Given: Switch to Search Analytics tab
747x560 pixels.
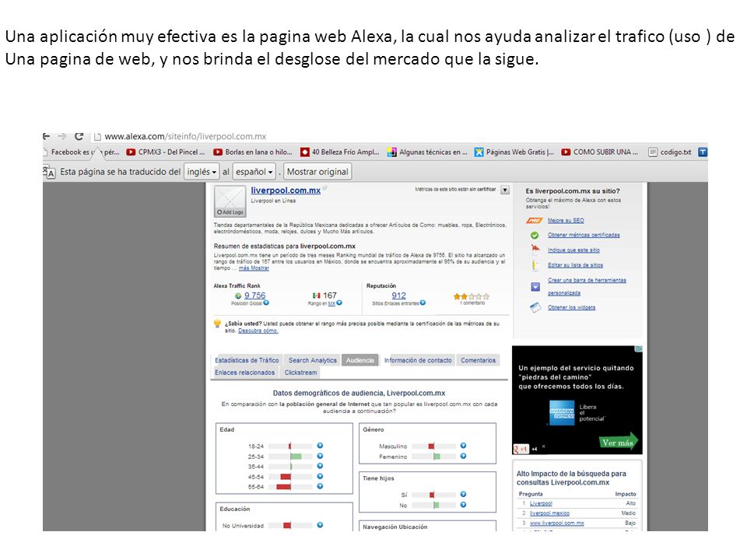Looking at the screenshot, I should pyautogui.click(x=313, y=360).
